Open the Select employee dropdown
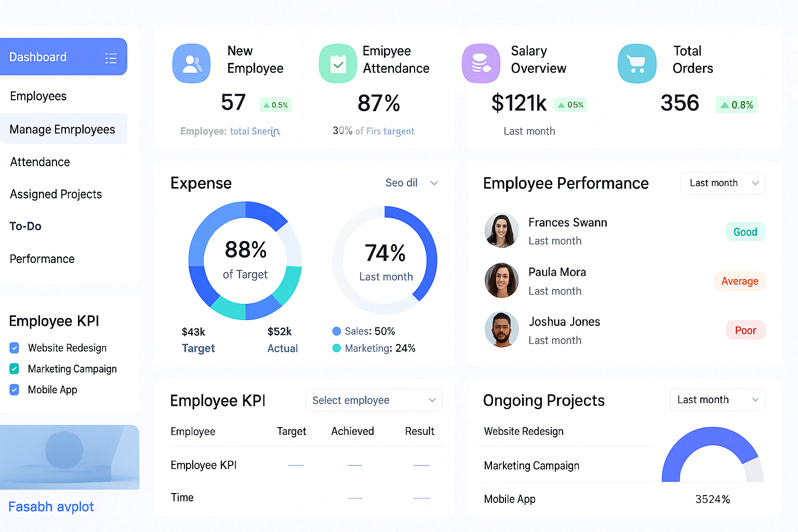The image size is (798, 532). click(373, 400)
